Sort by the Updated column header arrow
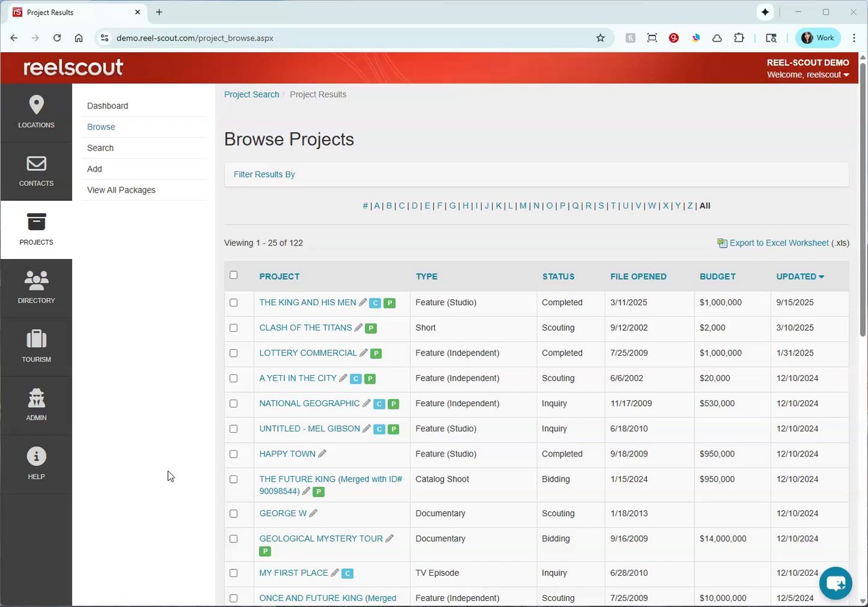 (821, 277)
